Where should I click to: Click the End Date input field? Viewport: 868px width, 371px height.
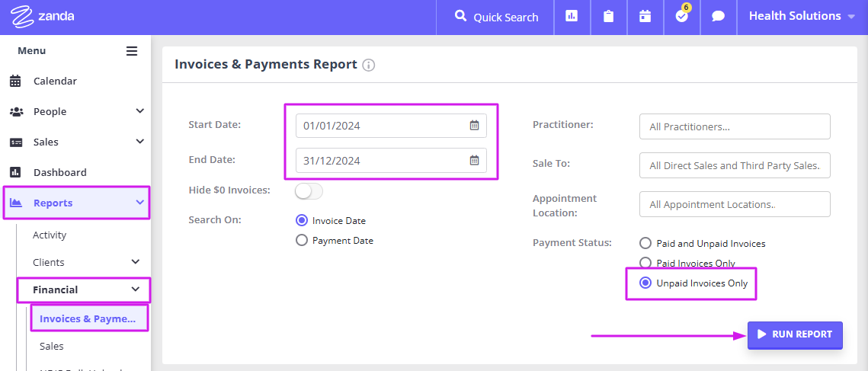pos(392,161)
